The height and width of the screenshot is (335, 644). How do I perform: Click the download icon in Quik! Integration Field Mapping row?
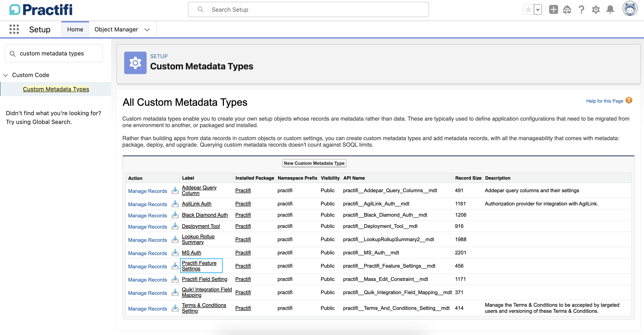pos(175,293)
